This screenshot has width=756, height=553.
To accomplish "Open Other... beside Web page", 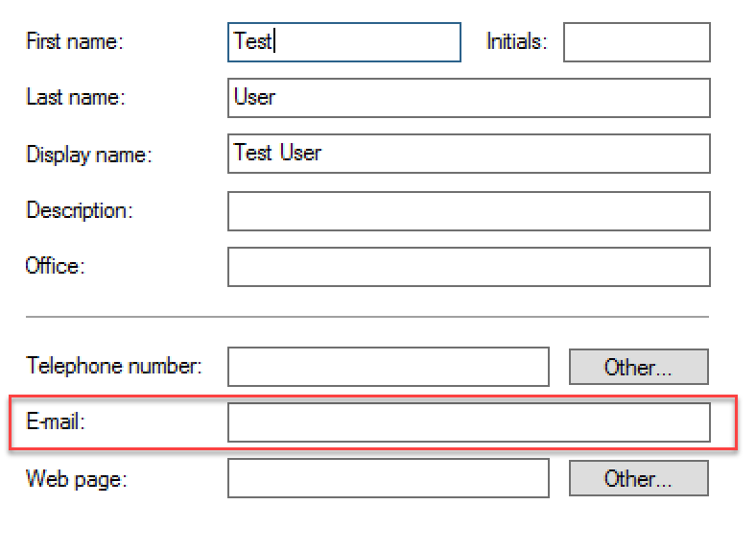I will pos(638,478).
